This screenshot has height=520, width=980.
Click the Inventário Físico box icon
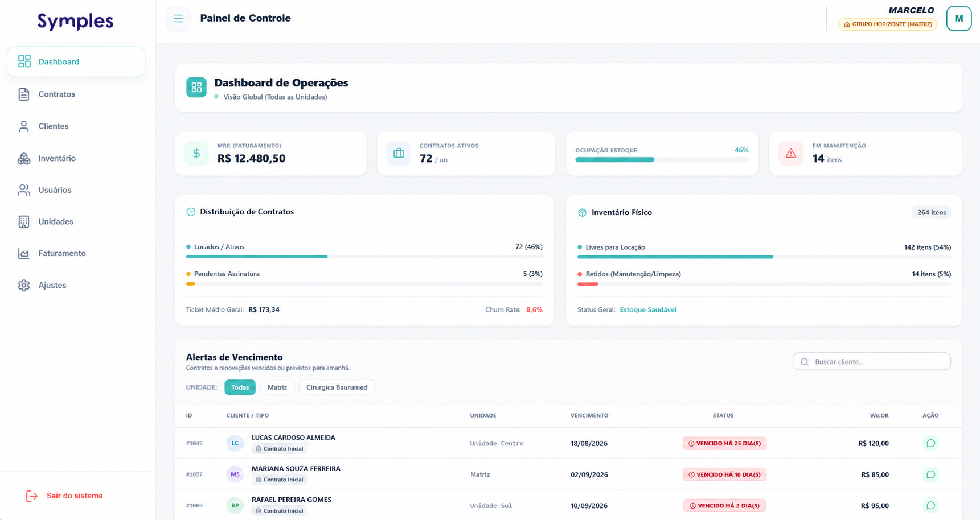[582, 212]
